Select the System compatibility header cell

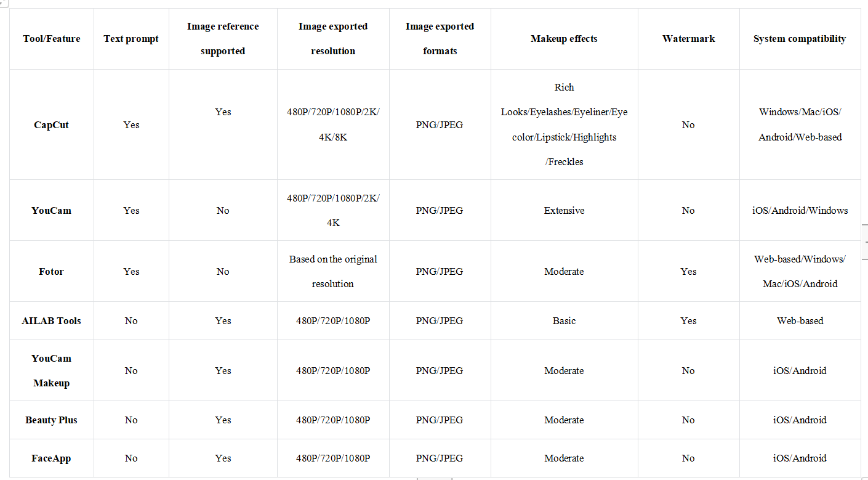[x=800, y=39]
